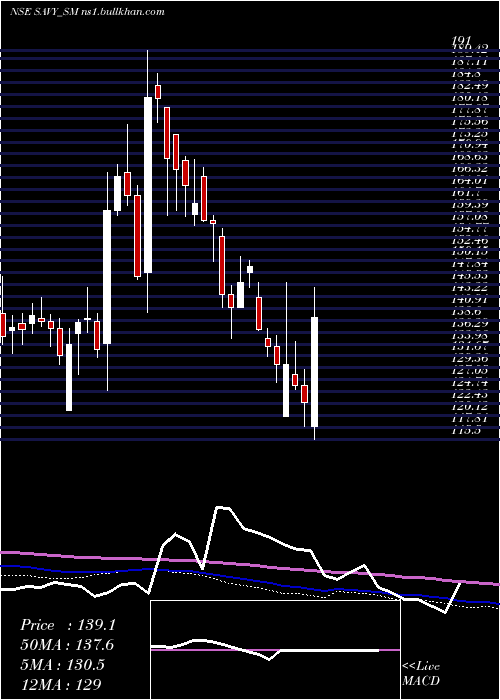
Task: Click the 173.25 price axis label
Action: click(x=470, y=133)
